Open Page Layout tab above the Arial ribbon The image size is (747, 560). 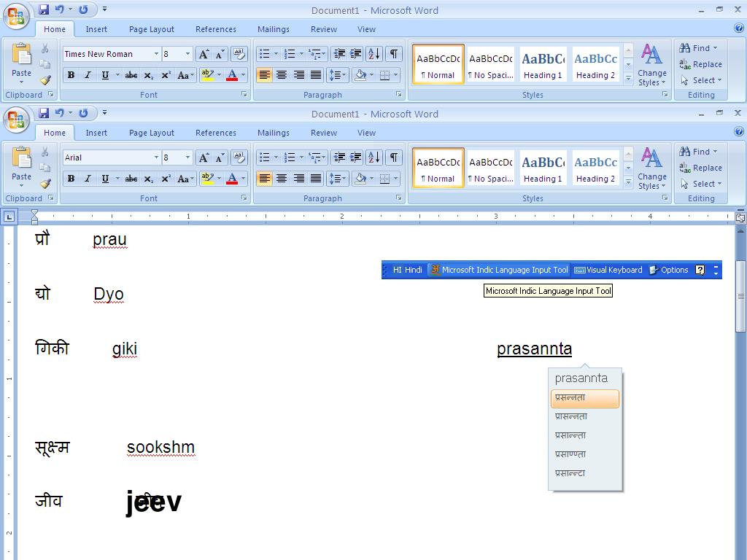[x=152, y=133]
